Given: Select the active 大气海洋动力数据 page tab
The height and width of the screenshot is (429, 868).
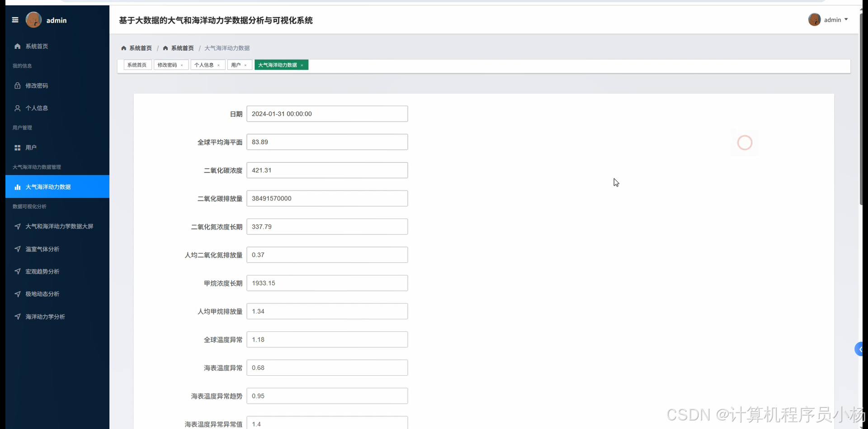Looking at the screenshot, I should coord(281,65).
